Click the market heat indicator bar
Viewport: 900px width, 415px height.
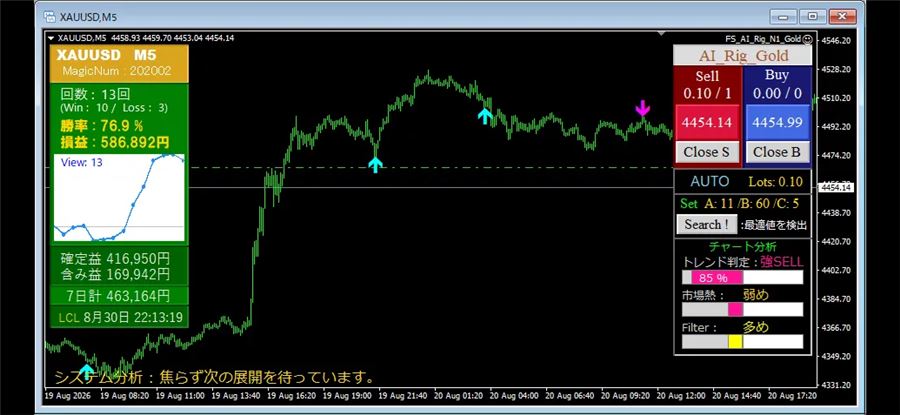(x=742, y=309)
